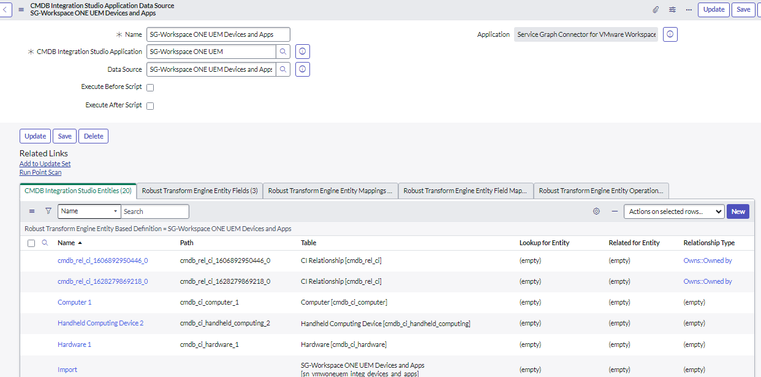Open Actions on selected rows dropdown

(x=674, y=212)
